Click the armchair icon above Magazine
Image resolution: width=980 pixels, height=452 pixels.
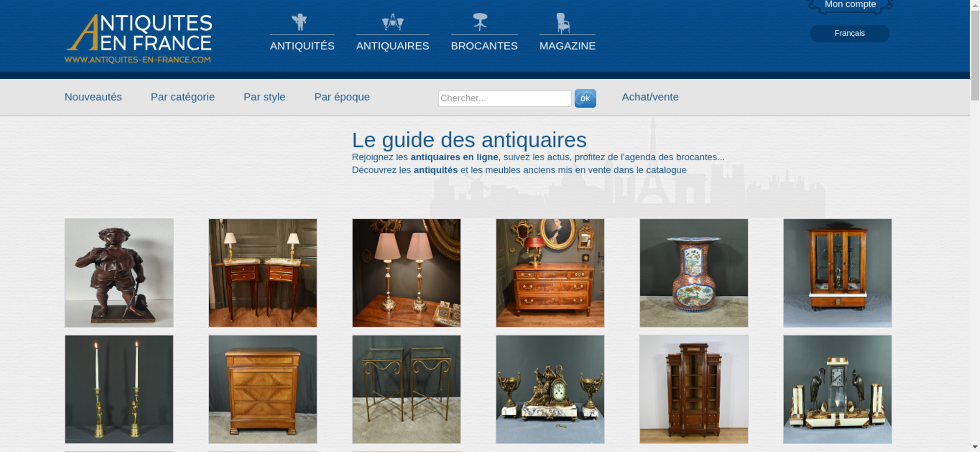coord(563,23)
